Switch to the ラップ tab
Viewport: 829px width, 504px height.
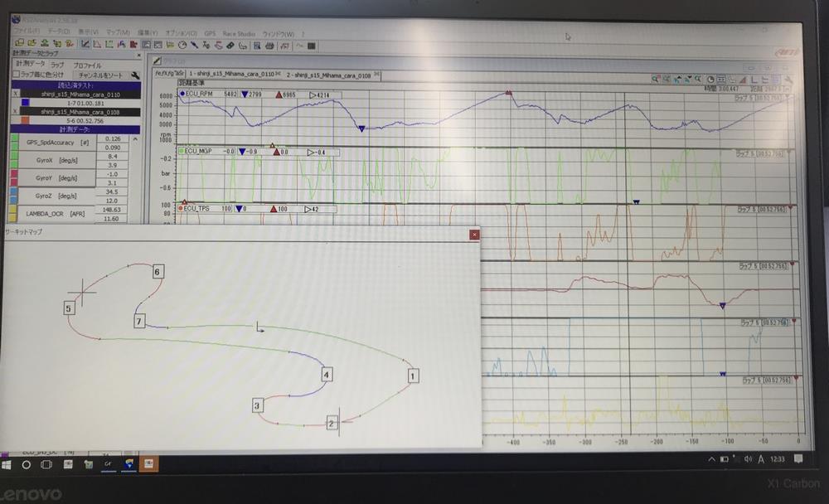(58, 65)
